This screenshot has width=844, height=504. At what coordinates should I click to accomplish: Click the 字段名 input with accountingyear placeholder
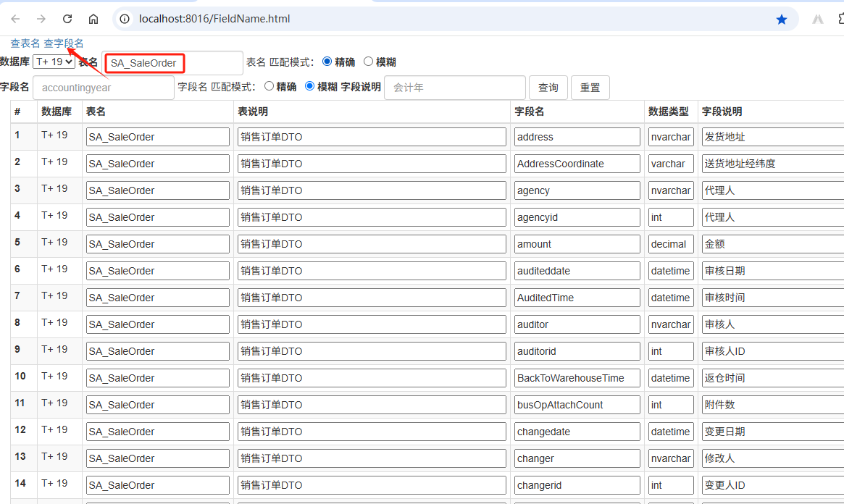[104, 88]
